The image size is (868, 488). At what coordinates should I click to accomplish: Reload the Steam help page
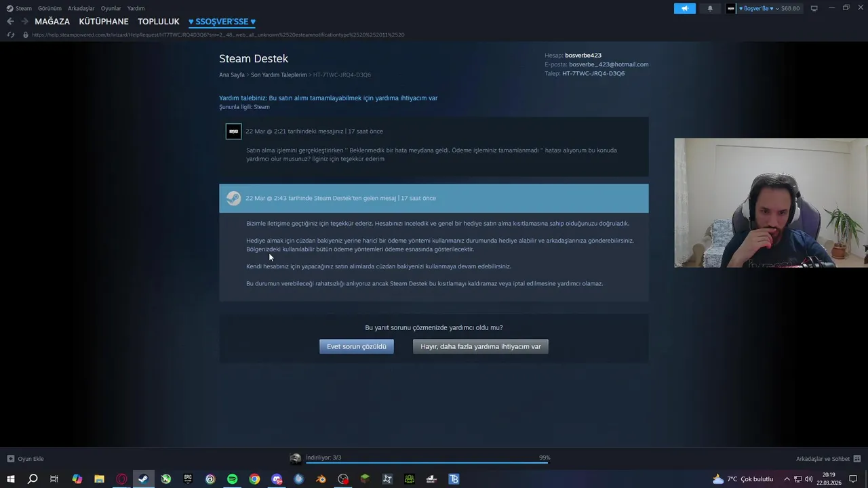[x=11, y=35]
